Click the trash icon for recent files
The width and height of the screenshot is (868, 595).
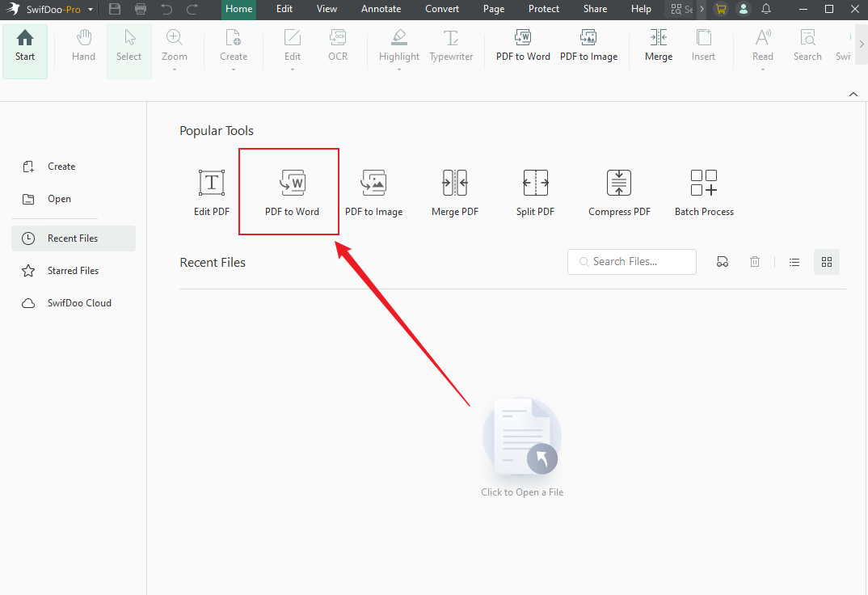tap(755, 262)
